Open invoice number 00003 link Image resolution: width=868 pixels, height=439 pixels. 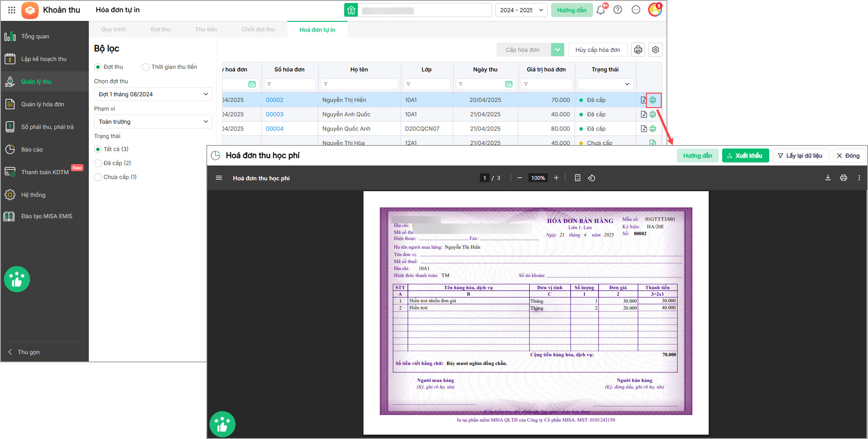tap(275, 115)
